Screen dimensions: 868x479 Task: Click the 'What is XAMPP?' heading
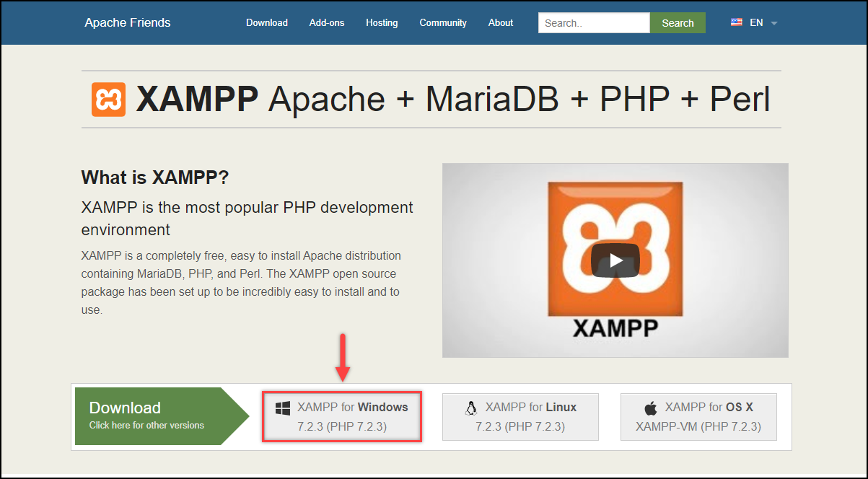tap(155, 177)
